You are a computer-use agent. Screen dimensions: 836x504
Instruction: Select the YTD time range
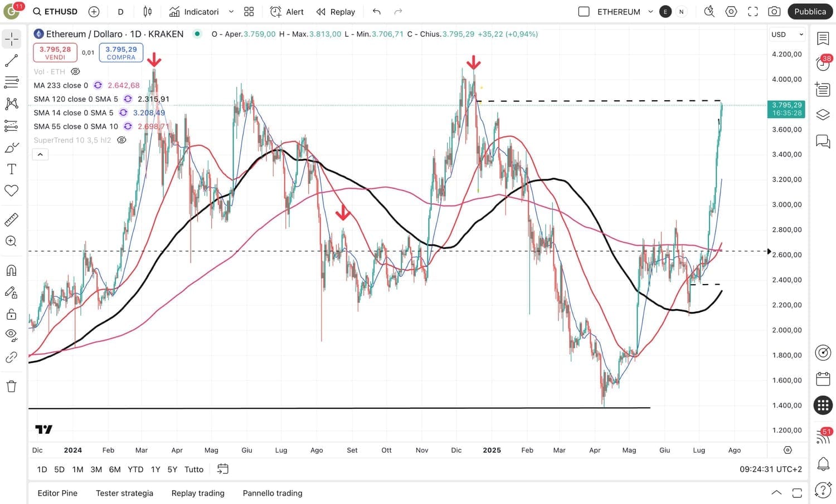tap(135, 469)
